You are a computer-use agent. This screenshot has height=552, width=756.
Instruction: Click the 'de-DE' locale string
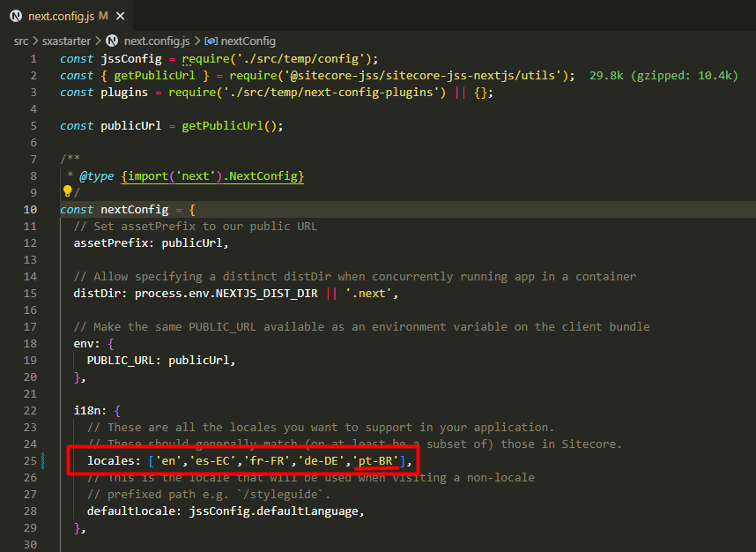[x=321, y=461]
